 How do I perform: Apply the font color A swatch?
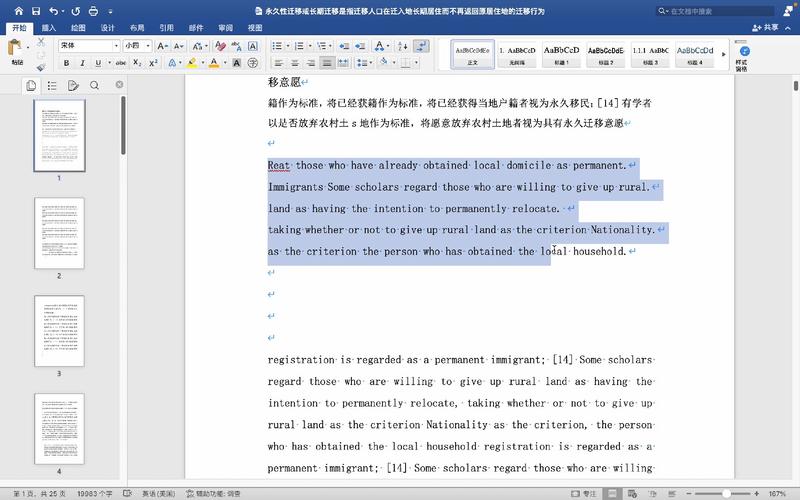[214, 63]
